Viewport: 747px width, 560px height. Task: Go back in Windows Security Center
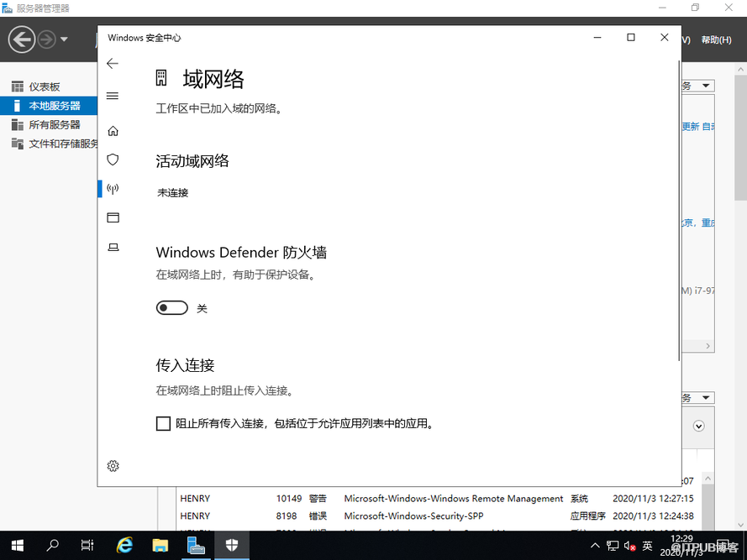click(x=113, y=63)
